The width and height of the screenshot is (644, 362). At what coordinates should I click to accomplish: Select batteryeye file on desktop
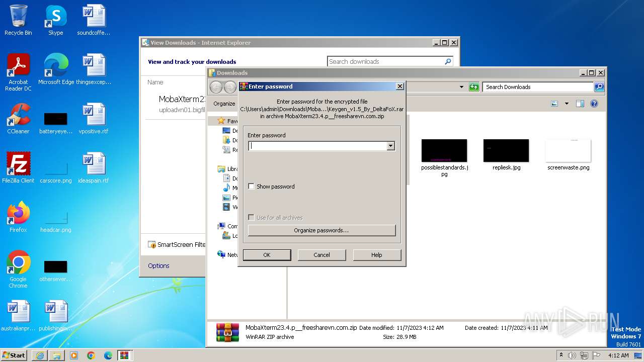pos(55,122)
